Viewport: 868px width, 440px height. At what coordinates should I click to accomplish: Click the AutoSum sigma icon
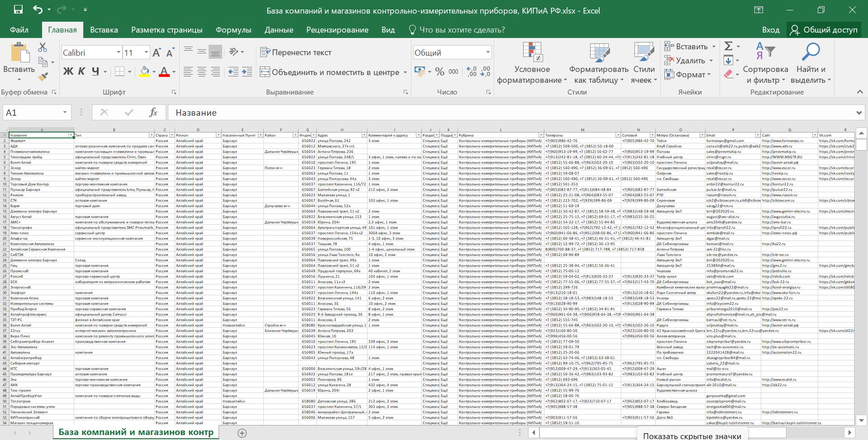728,47
